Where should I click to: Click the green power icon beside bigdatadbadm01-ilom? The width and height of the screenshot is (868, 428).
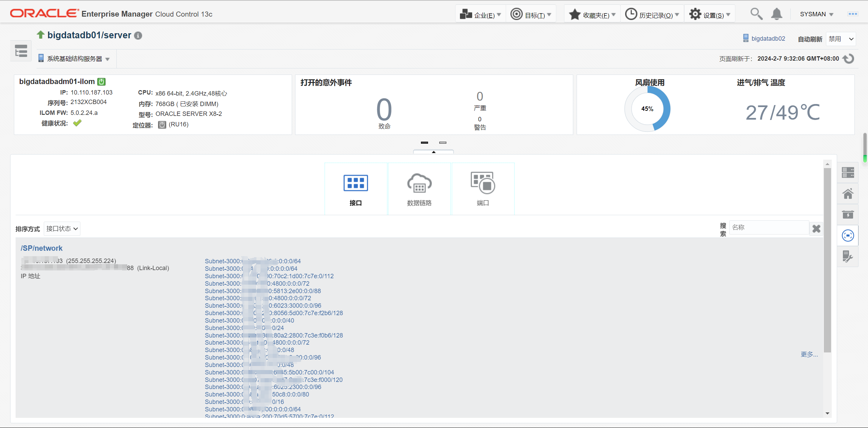pos(101,82)
